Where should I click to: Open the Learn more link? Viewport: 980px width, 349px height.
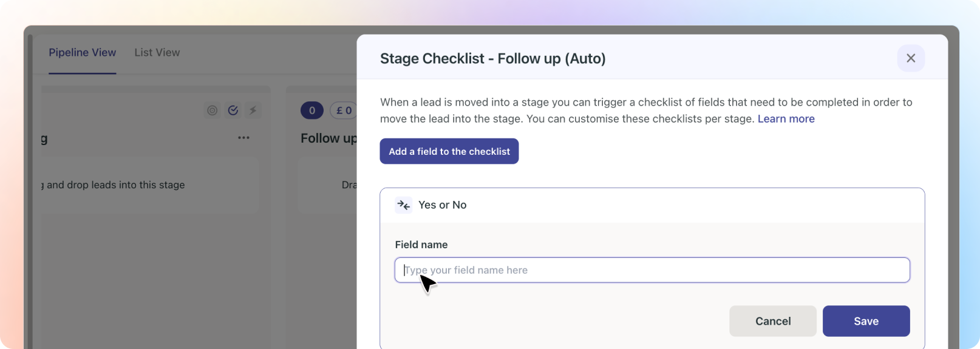click(x=786, y=119)
